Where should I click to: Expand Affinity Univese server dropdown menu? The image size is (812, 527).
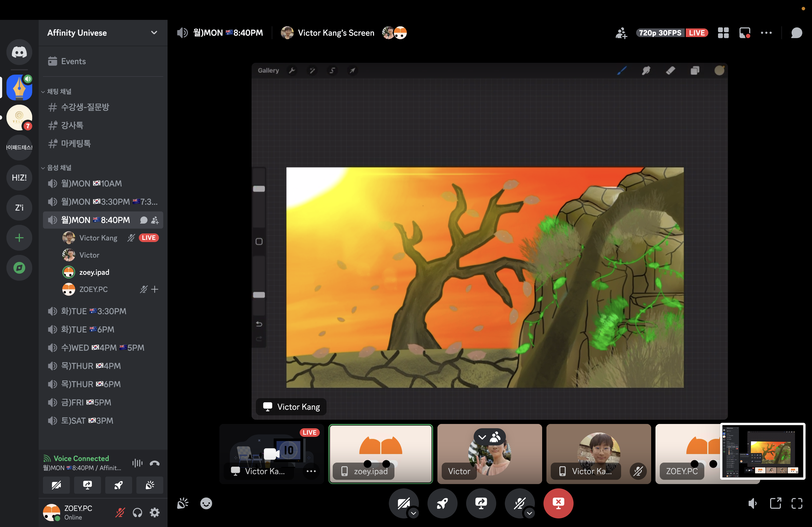(x=154, y=33)
